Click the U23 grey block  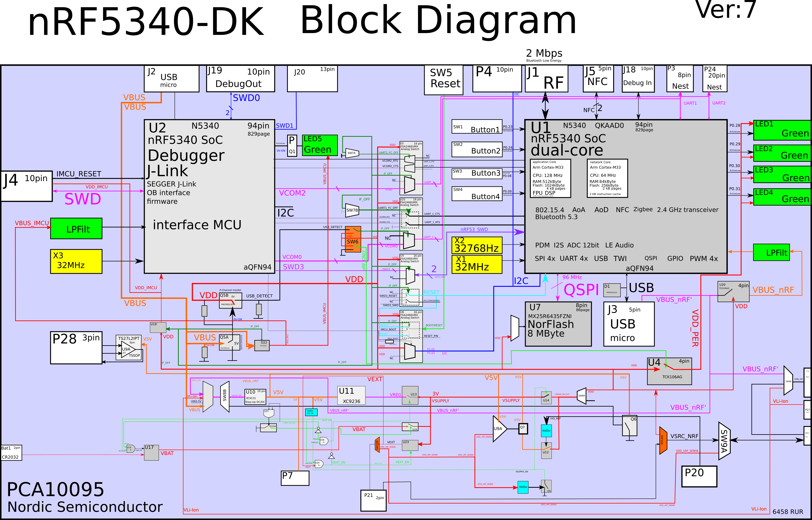(410, 445)
